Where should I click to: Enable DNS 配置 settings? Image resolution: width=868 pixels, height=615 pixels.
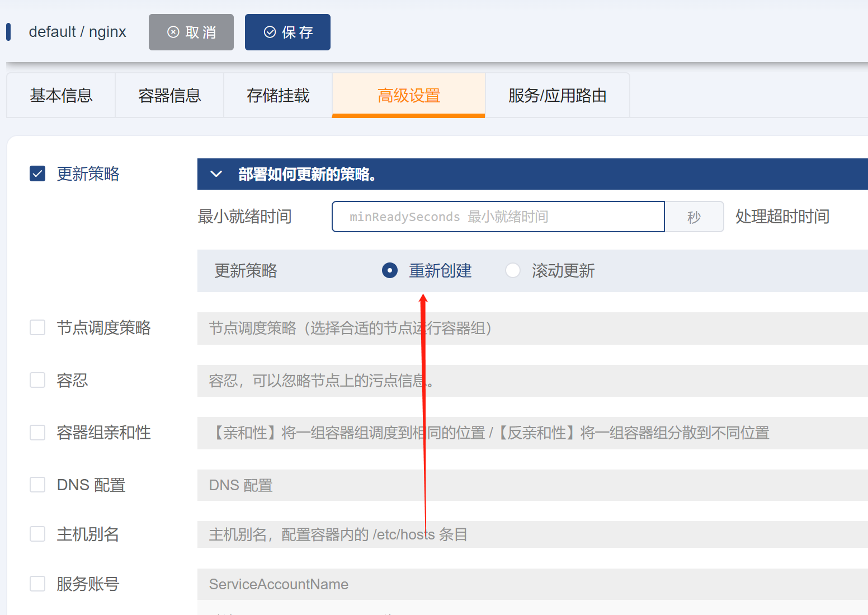(37, 484)
